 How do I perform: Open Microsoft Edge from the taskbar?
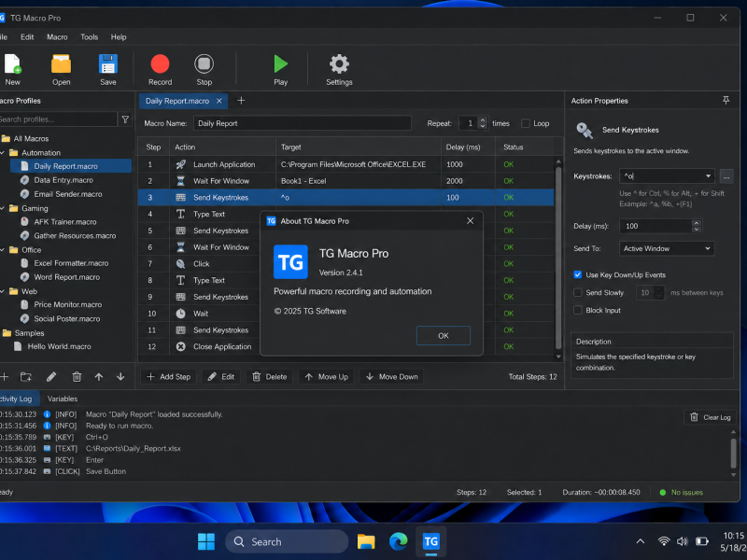coord(399,541)
